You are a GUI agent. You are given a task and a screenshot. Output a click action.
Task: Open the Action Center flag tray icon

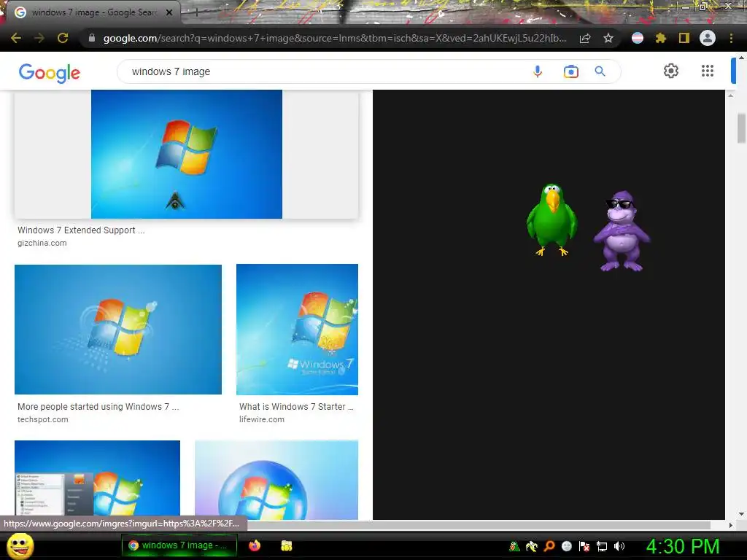click(x=584, y=546)
